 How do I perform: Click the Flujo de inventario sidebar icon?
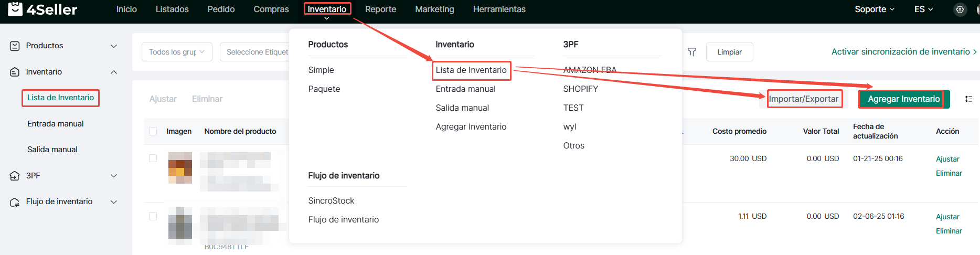(15, 202)
